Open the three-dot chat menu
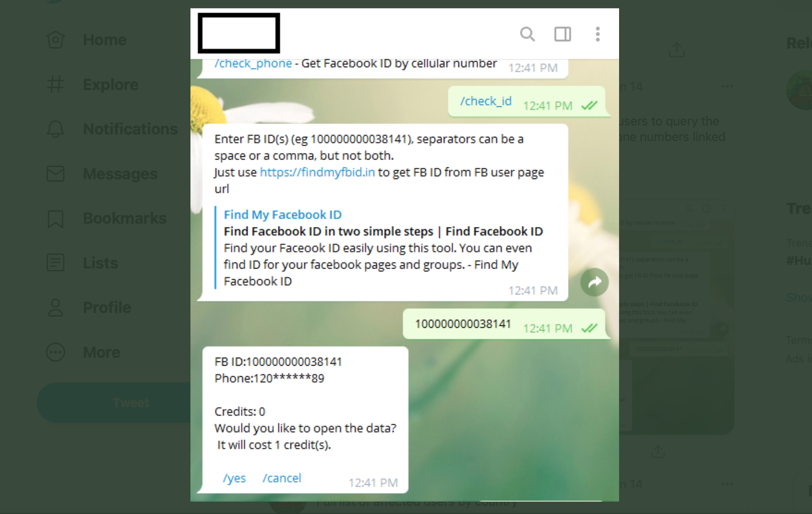This screenshot has width=812, height=514. tap(598, 34)
